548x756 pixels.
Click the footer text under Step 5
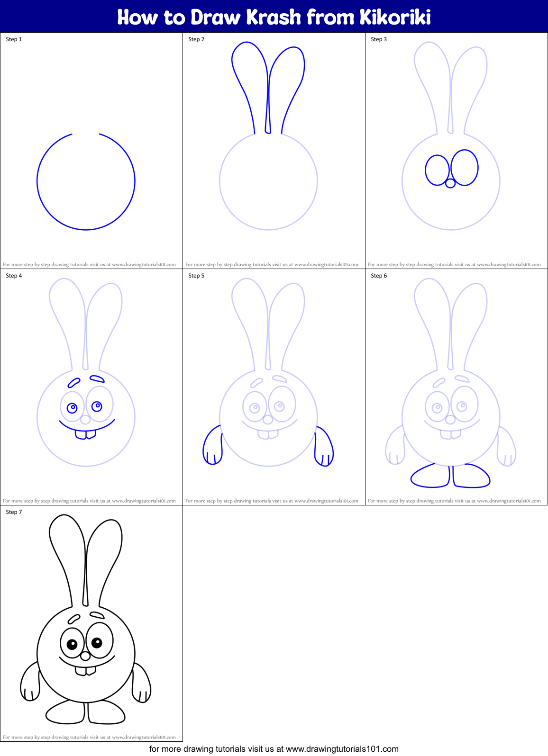[x=272, y=501]
